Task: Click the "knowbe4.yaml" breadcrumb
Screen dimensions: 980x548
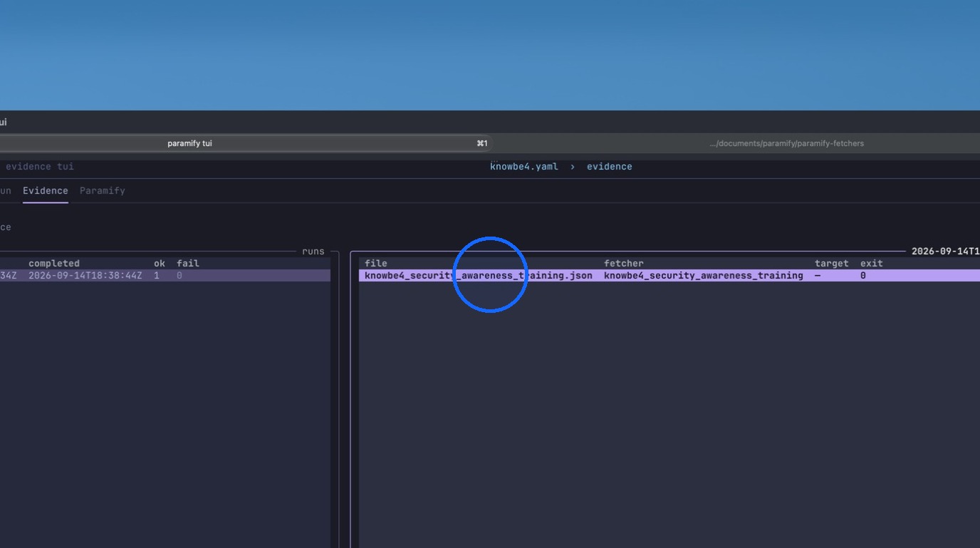Action: point(524,167)
